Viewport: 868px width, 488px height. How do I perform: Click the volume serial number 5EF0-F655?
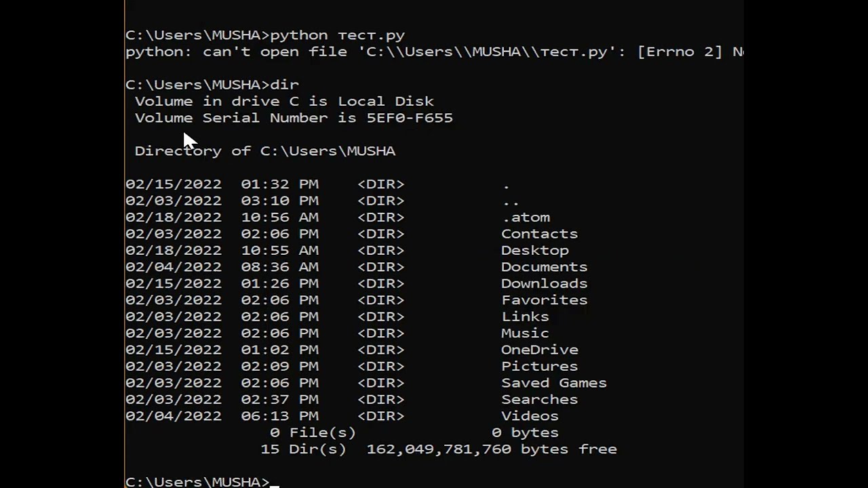410,118
